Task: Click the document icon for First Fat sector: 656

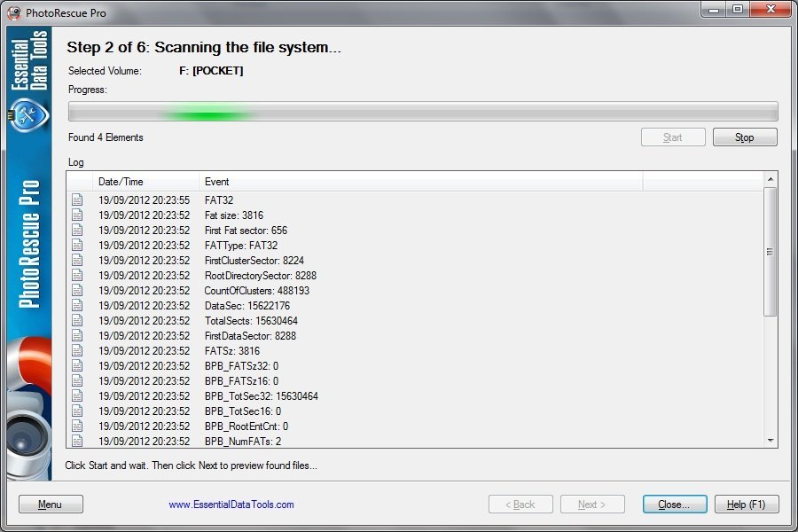Action: (x=77, y=231)
